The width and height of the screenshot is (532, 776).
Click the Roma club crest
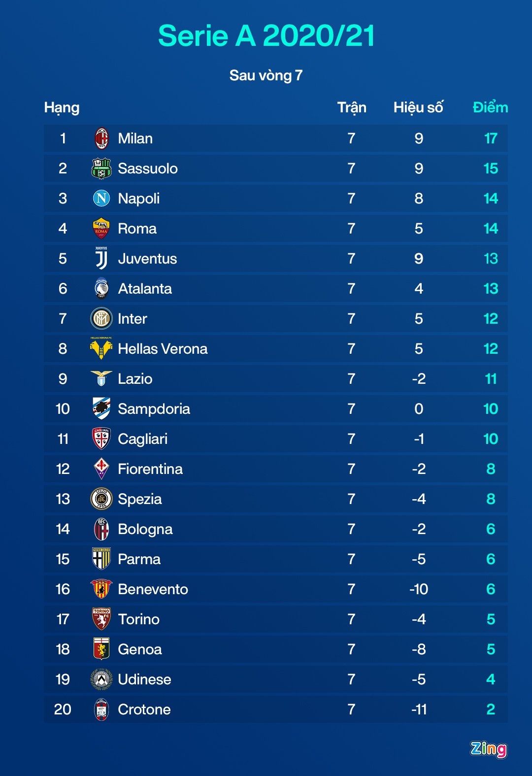tap(101, 229)
